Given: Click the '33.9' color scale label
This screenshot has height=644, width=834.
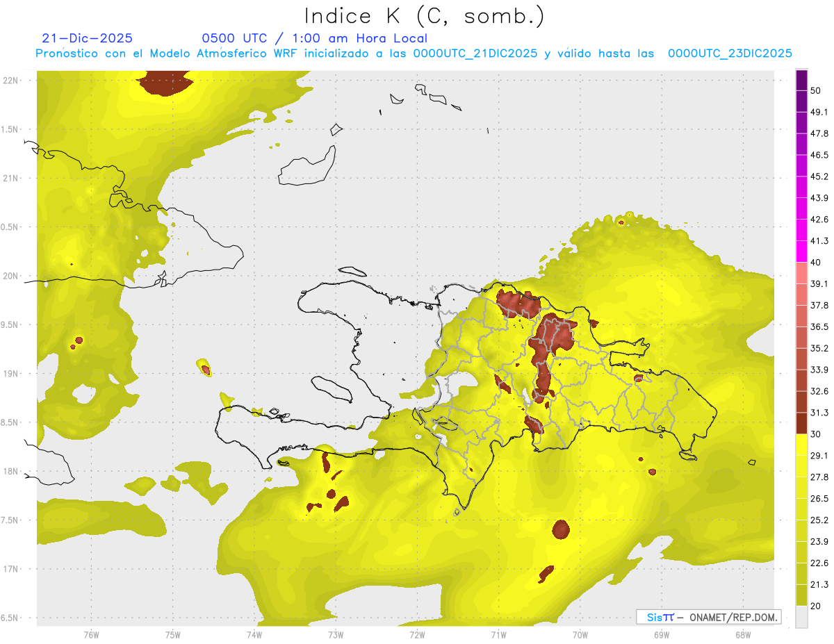Looking at the screenshot, I should point(819,370).
